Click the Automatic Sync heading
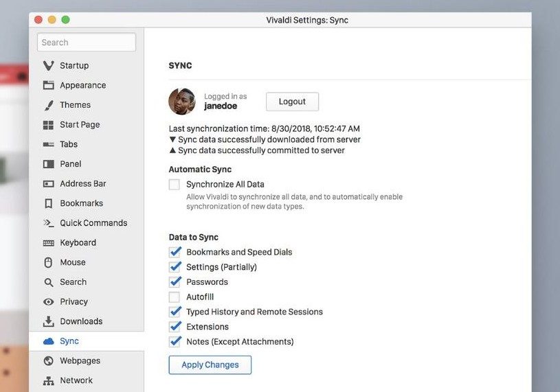 [200, 170]
